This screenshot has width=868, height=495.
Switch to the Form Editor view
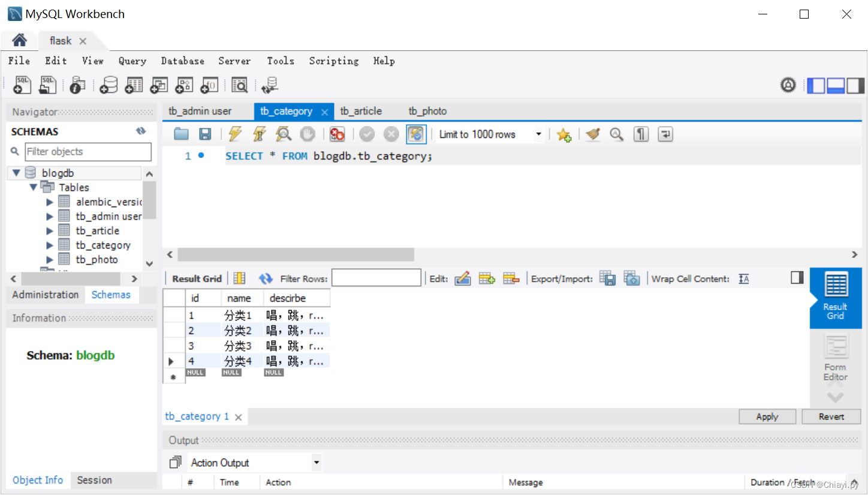[x=835, y=358]
